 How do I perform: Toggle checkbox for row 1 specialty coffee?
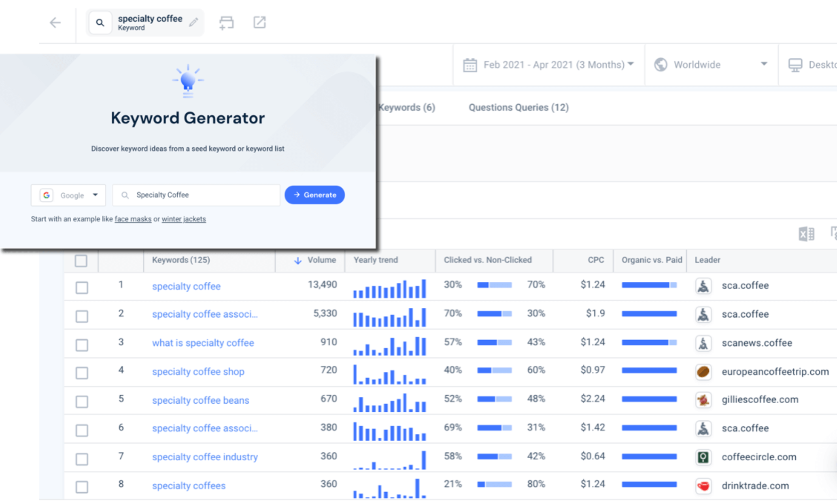(81, 286)
